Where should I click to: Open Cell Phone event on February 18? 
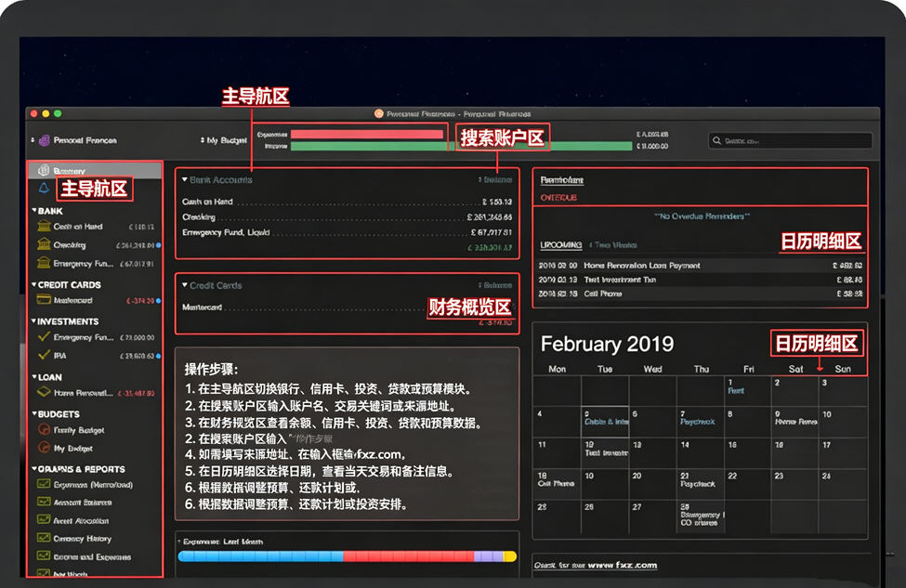(x=556, y=483)
